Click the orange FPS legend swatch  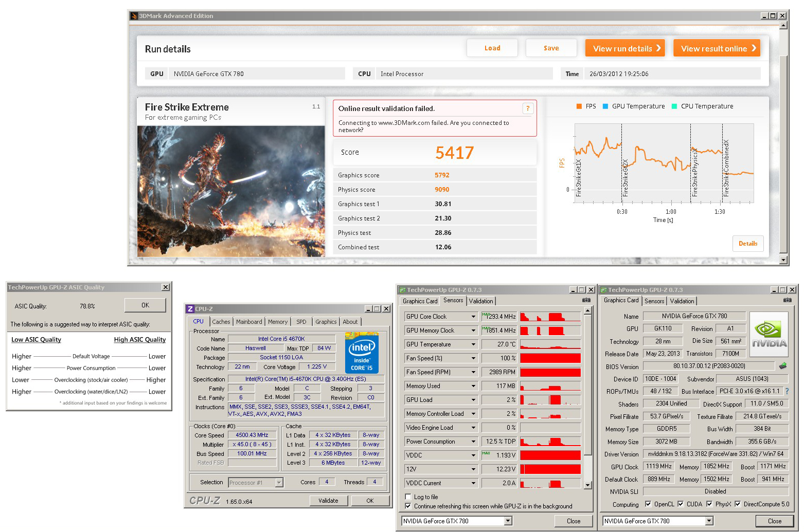point(579,106)
